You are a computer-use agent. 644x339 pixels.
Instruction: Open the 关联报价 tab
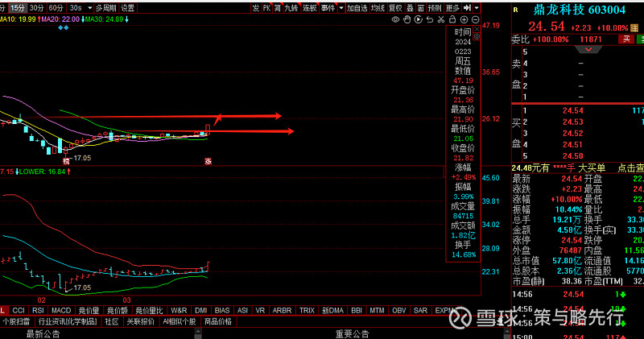(141, 322)
